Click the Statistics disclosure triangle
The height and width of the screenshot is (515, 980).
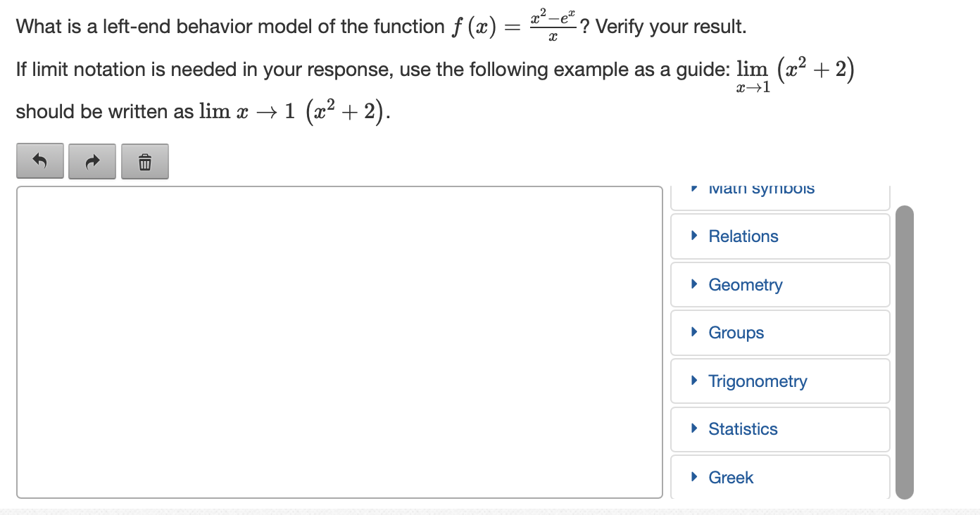point(693,429)
